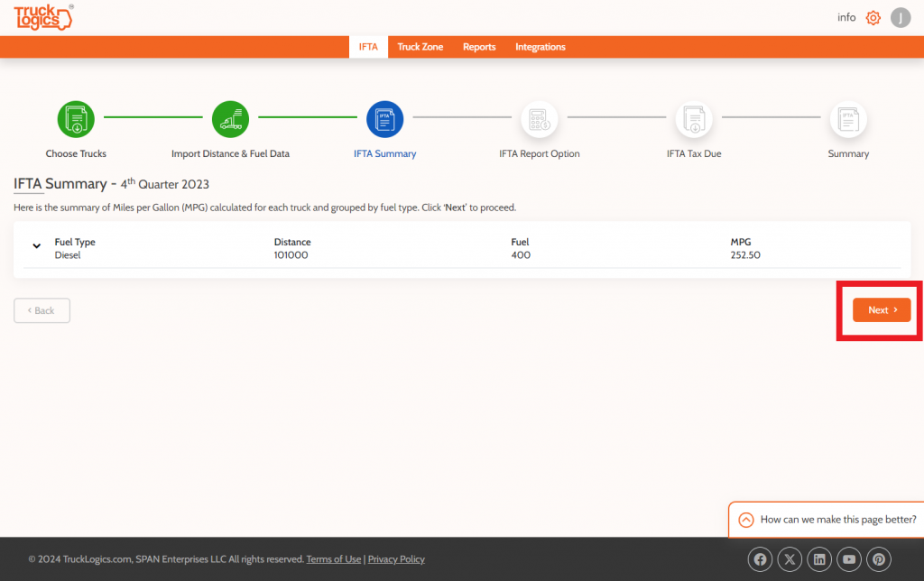Open the Integrations tab
This screenshot has height=581, width=924.
click(541, 47)
